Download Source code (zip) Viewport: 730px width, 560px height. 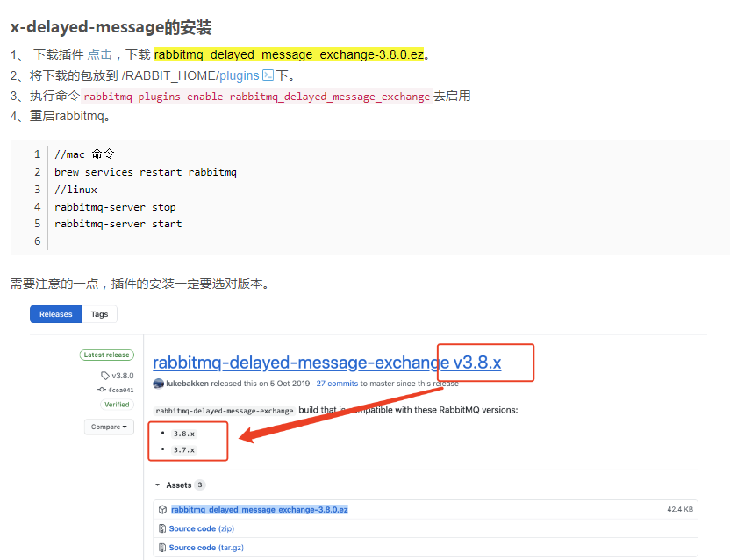pyautogui.click(x=202, y=528)
